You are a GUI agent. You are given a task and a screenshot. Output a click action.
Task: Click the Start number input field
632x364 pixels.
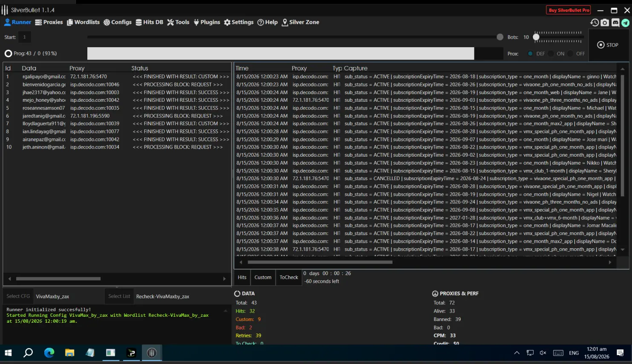25,37
